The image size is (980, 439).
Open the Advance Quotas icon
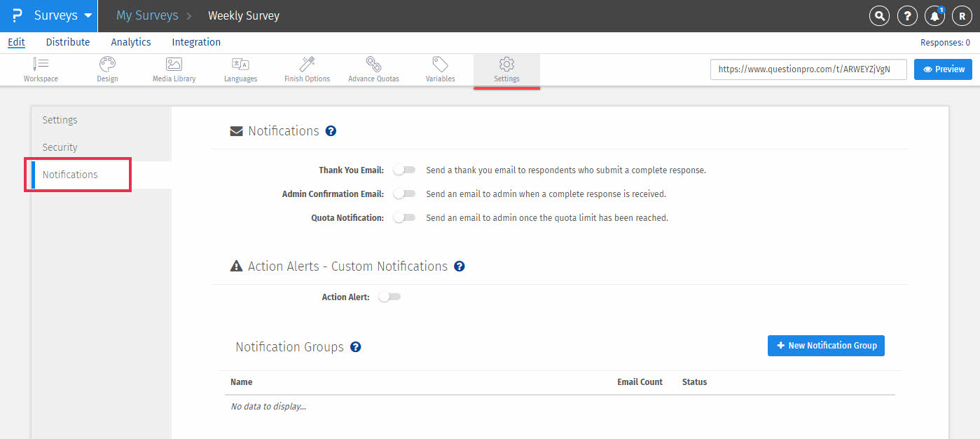[x=373, y=69]
